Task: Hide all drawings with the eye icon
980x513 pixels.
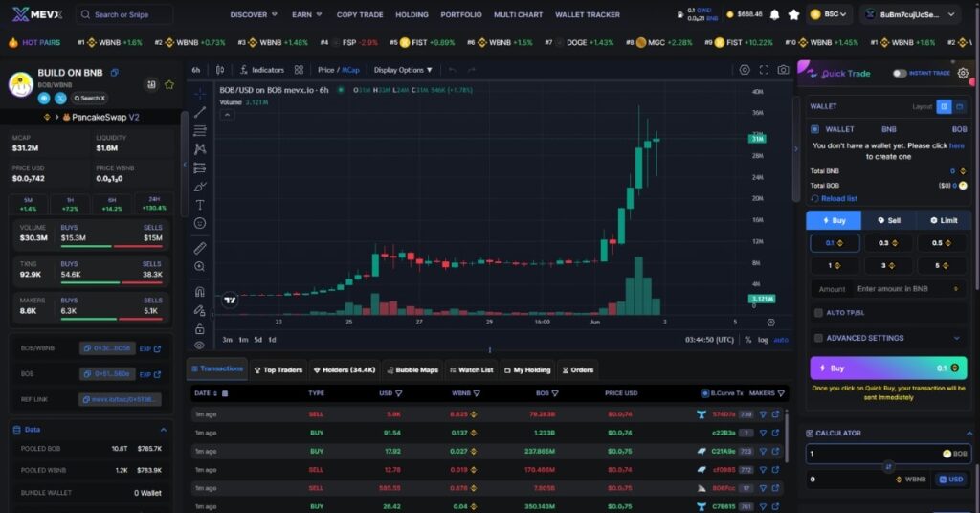Action: click(199, 345)
